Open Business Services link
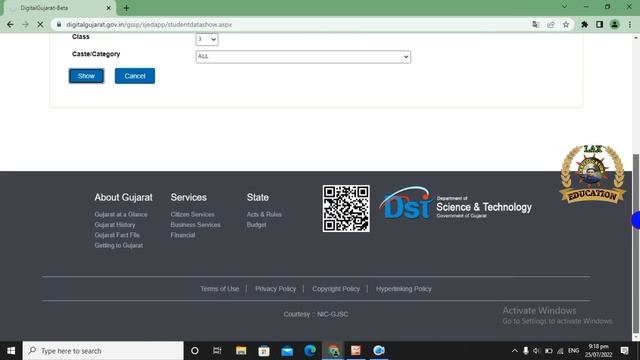 [196, 224]
